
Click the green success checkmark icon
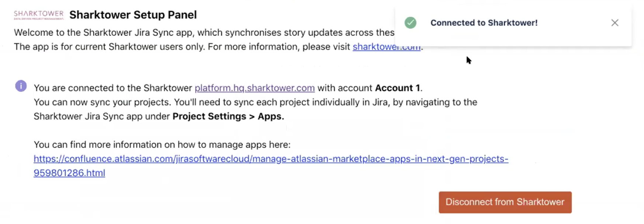point(411,23)
